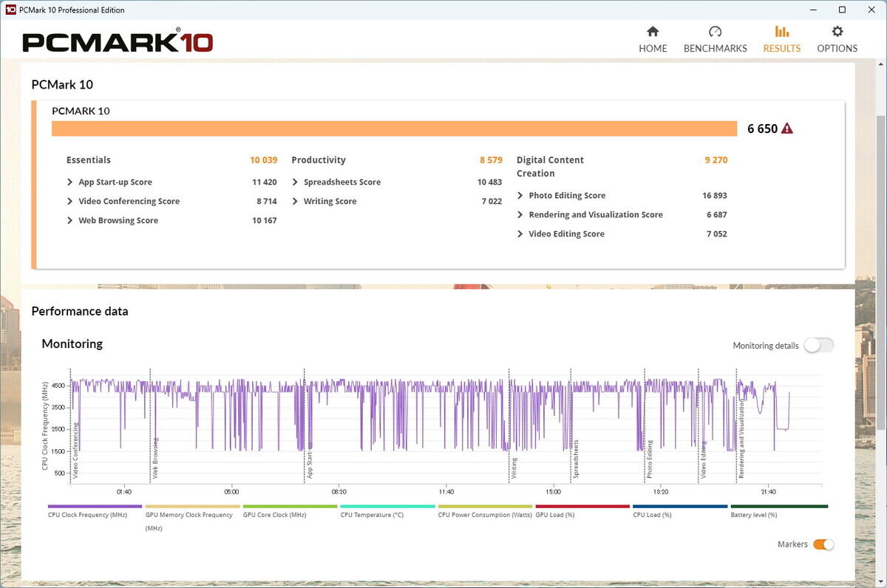Select the Results bar chart icon
The height and width of the screenshot is (588, 887).
click(781, 32)
